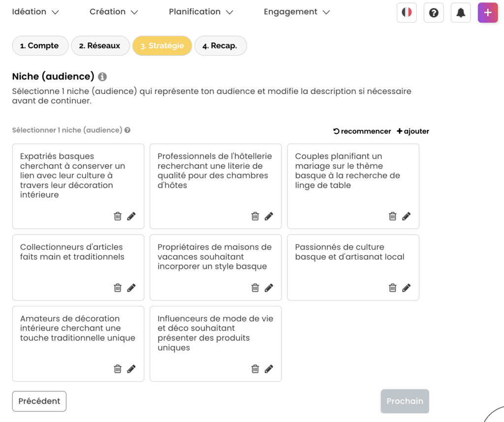504x422 pixels.
Task: Delete the Expatriés basques niche card
Action: 118,216
